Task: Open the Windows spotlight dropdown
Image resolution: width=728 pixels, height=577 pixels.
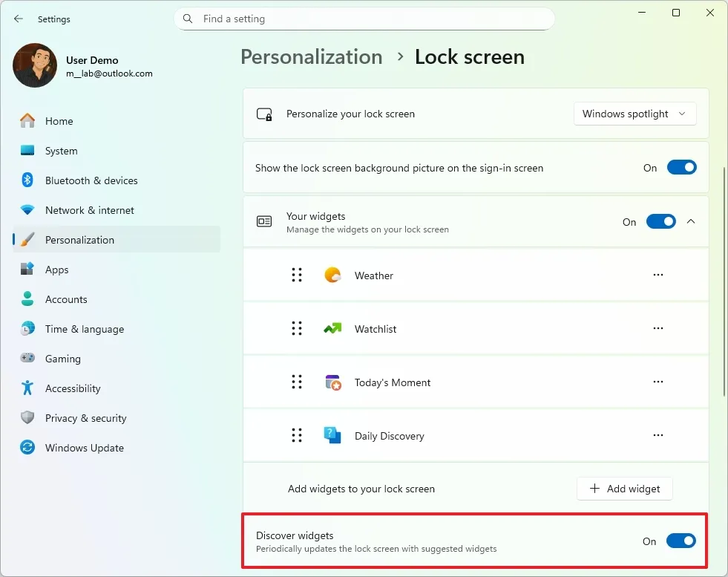Action: tap(634, 114)
